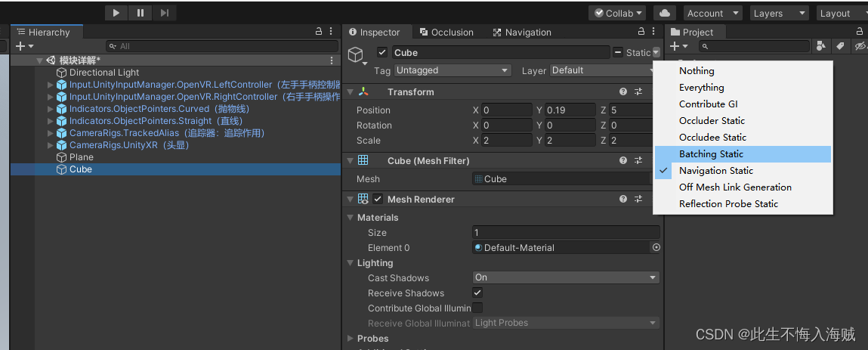The height and width of the screenshot is (350, 868).
Task: Select Everything in Static menu
Action: (743, 88)
